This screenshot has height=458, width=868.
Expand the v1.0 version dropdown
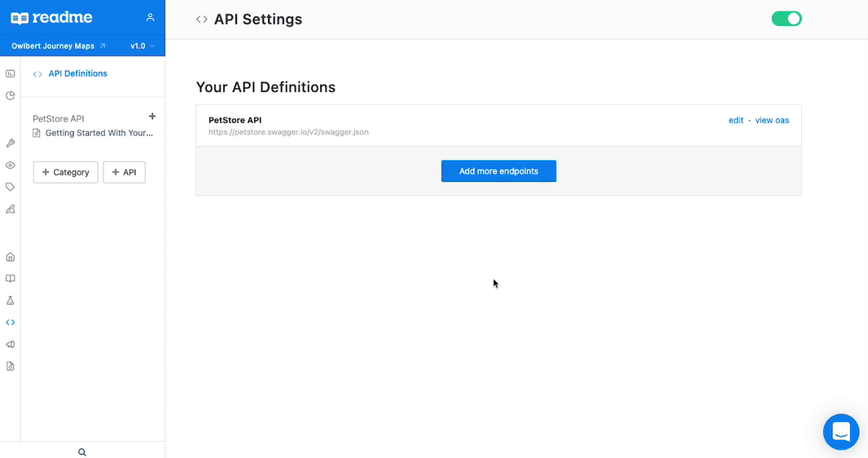click(x=142, y=46)
